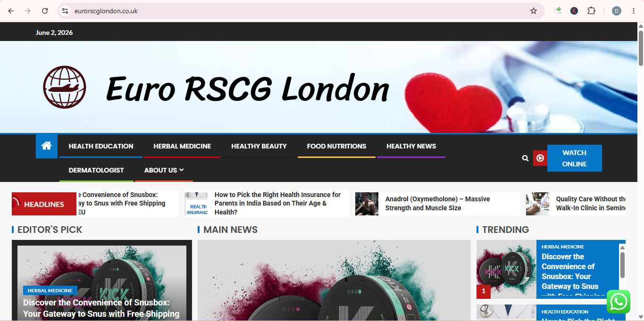Open the Snusbox headline in the ticker
Screen dimensions: 644x321
click(x=121, y=204)
